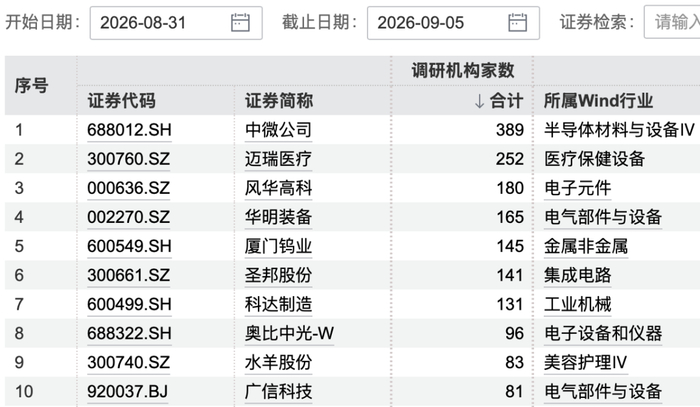
Task: Click the total value 141
Action: tap(510, 275)
